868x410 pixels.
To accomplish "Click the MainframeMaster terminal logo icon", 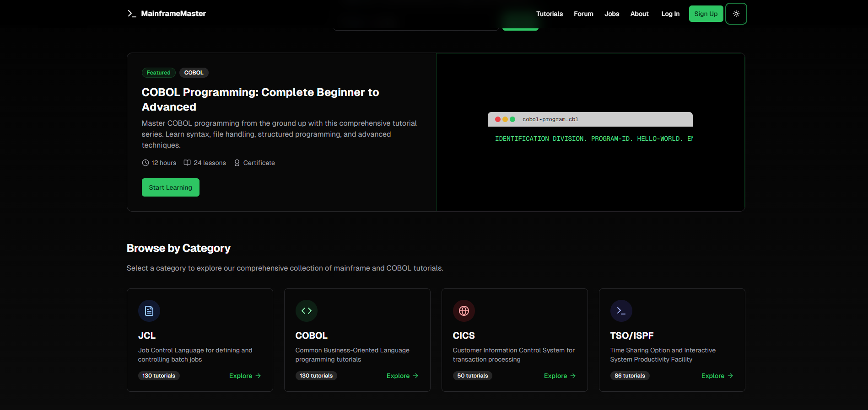I will coord(132,14).
